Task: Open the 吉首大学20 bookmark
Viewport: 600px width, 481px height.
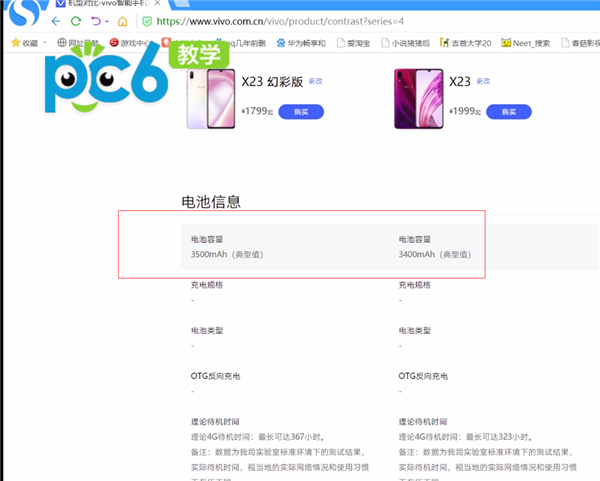Action: pos(465,43)
